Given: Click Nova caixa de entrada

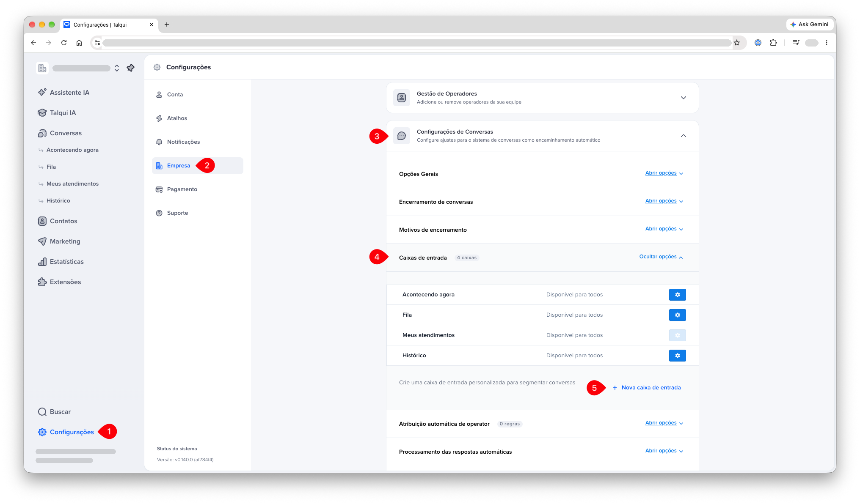Looking at the screenshot, I should [646, 388].
